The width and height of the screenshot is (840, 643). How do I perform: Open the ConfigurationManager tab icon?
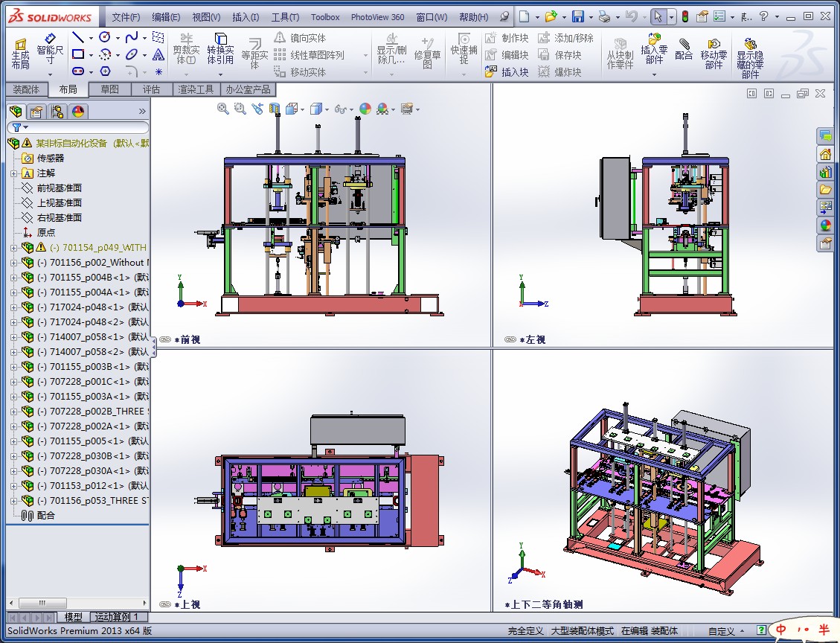tap(57, 112)
